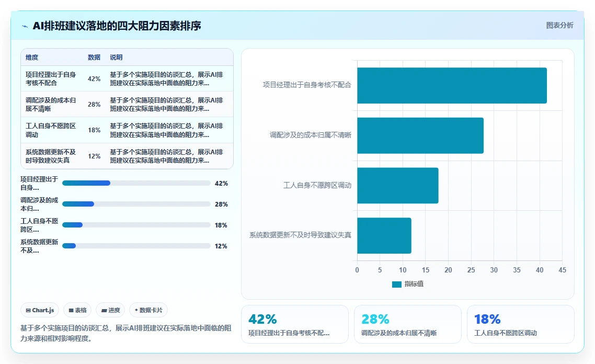The height and width of the screenshot is (364, 595).
Task: Click the description paragraph below the tags
Action: coord(126,333)
